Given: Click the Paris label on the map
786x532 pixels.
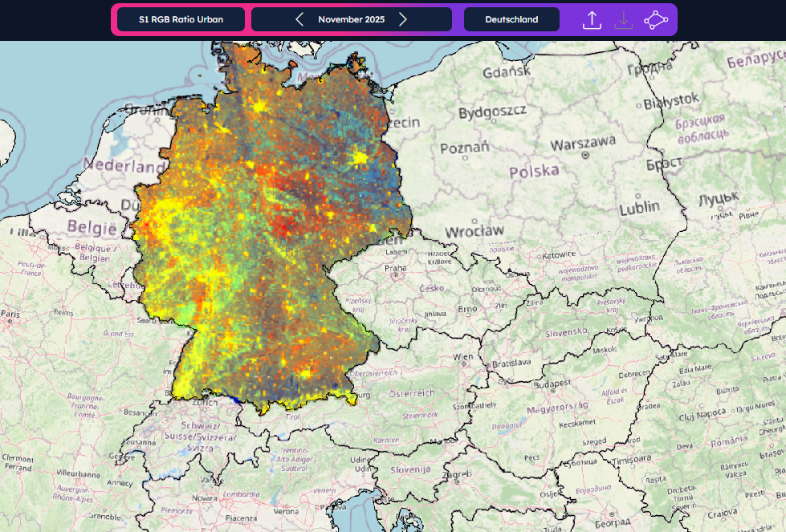Looking at the screenshot, I should coord(11,313).
